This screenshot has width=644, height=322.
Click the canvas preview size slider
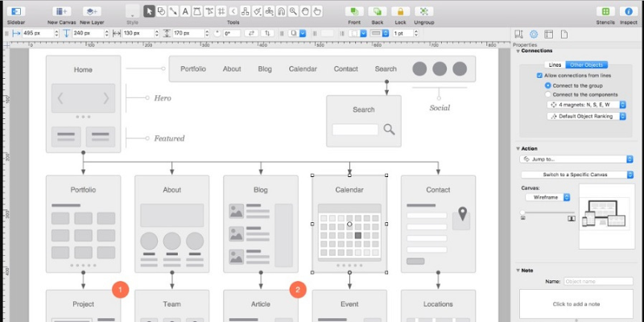[547, 212]
